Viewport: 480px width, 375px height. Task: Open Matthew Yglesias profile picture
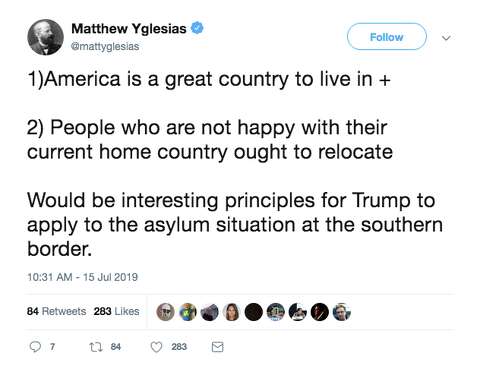(45, 37)
